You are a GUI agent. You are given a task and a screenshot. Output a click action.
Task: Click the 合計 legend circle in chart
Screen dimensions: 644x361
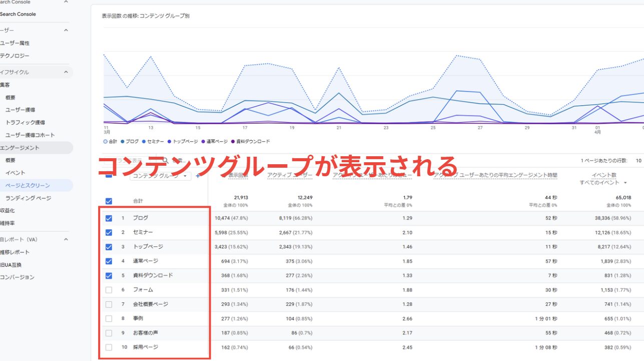point(105,142)
